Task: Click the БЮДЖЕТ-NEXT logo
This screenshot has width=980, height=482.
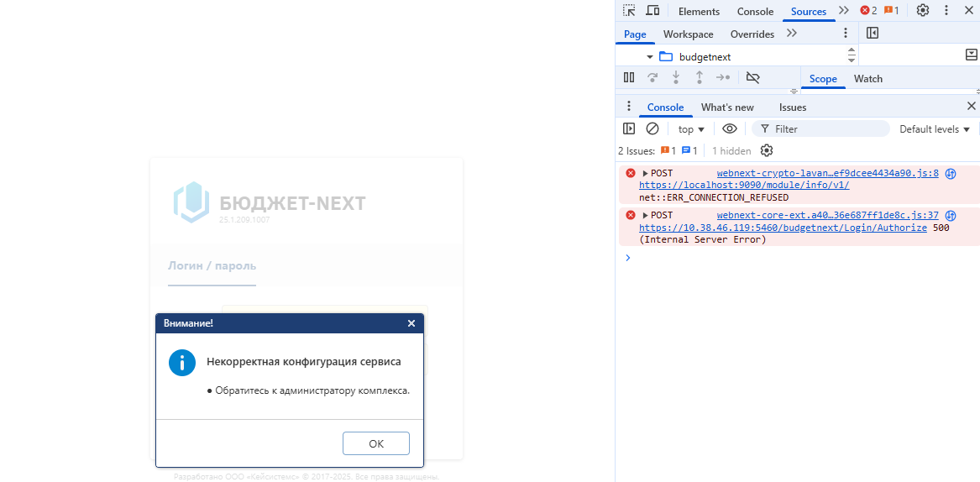Action: click(x=270, y=203)
